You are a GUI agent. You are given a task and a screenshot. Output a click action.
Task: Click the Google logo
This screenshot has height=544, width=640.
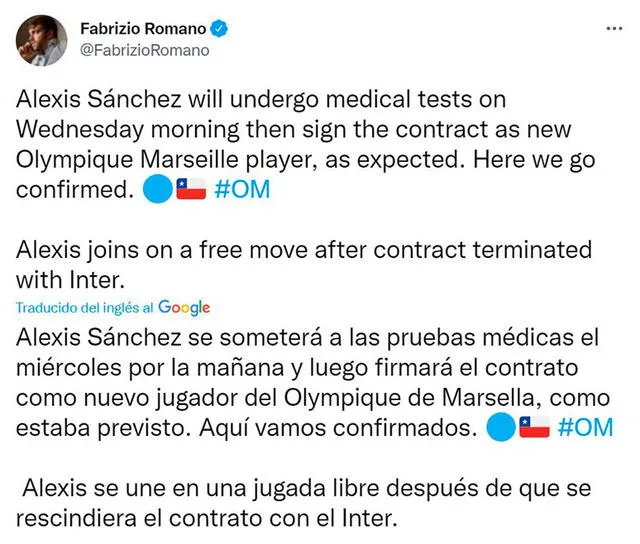click(x=184, y=308)
